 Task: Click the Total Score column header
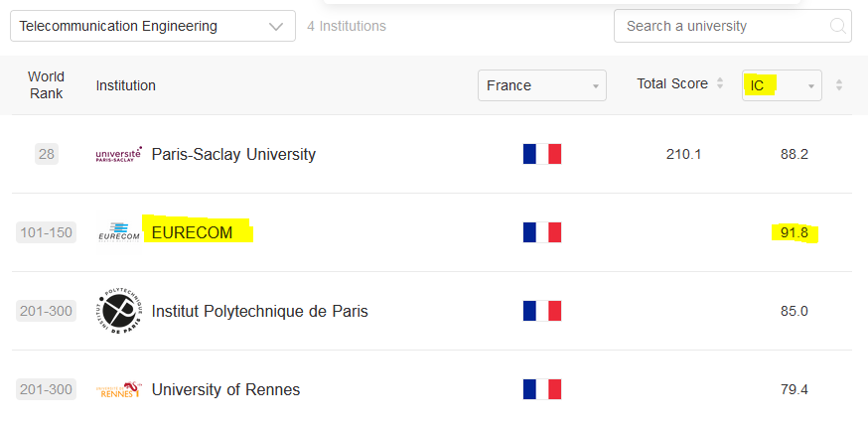pos(672,83)
